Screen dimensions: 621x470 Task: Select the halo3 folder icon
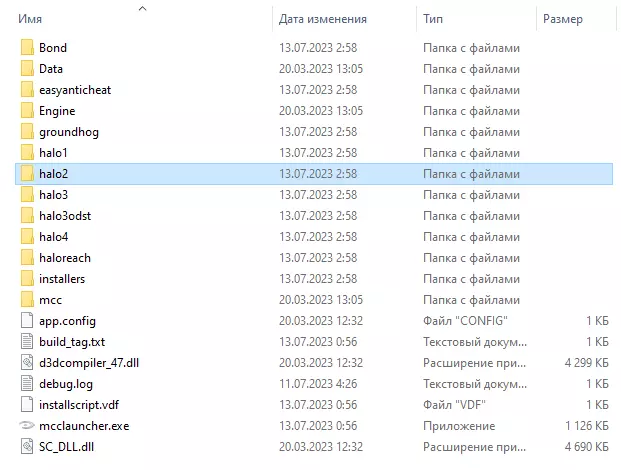(x=27, y=194)
